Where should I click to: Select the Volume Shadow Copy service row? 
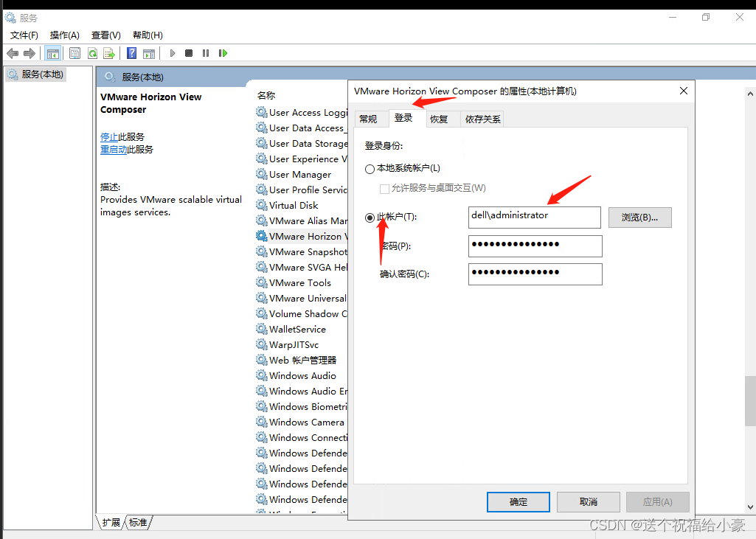302,313
